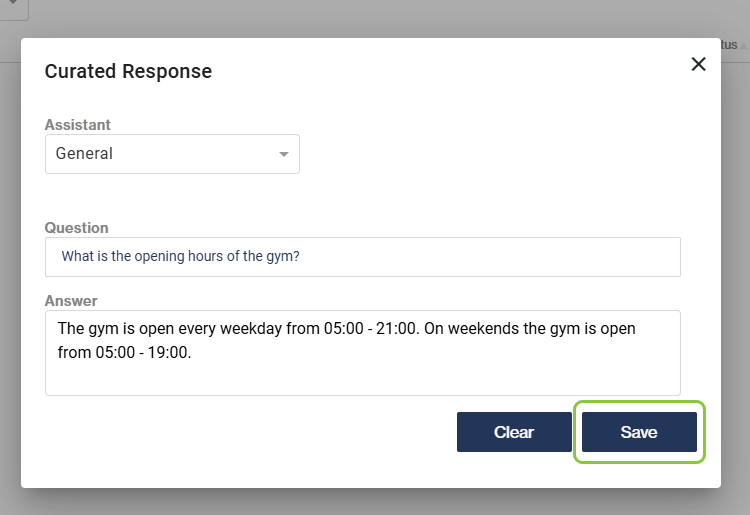Click the Curated Response dialog title
Viewport: 750px width, 515px height.
[128, 71]
